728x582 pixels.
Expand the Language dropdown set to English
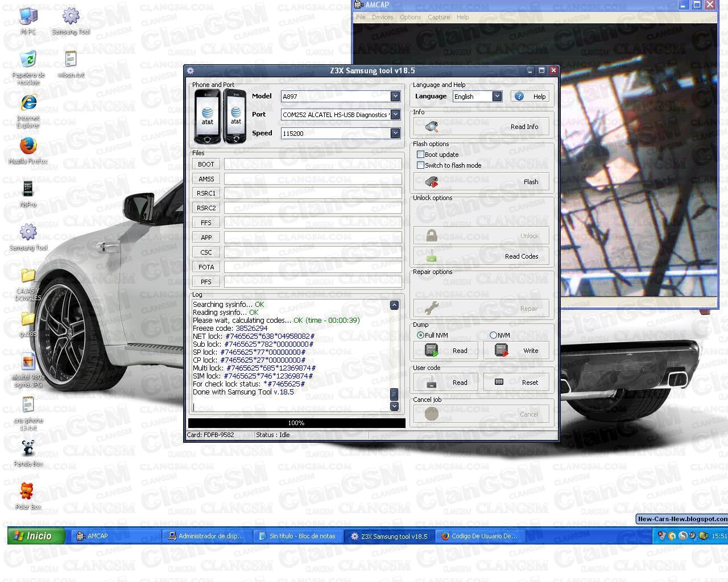click(497, 97)
